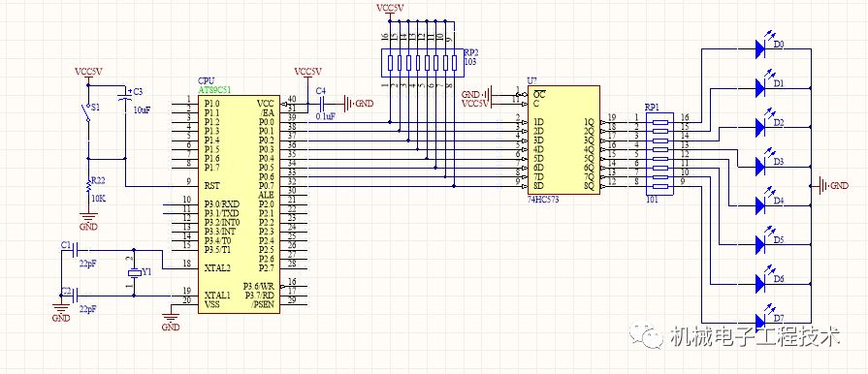Pick the Y1 crystal oscillator symbol
The width and height of the screenshot is (868, 374).
[x=134, y=273]
